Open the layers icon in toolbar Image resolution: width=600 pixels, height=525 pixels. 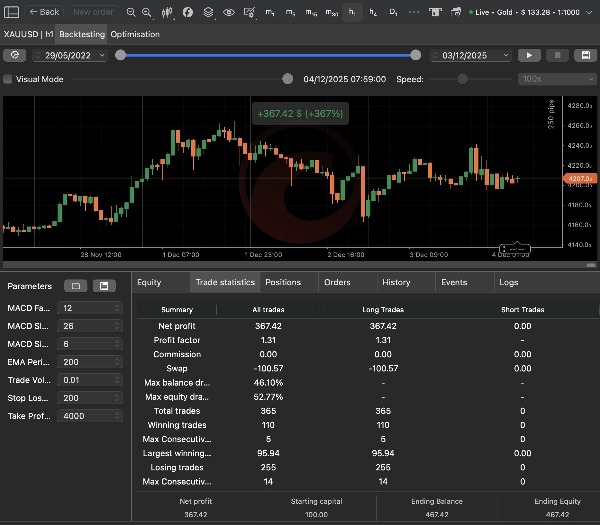[207, 12]
